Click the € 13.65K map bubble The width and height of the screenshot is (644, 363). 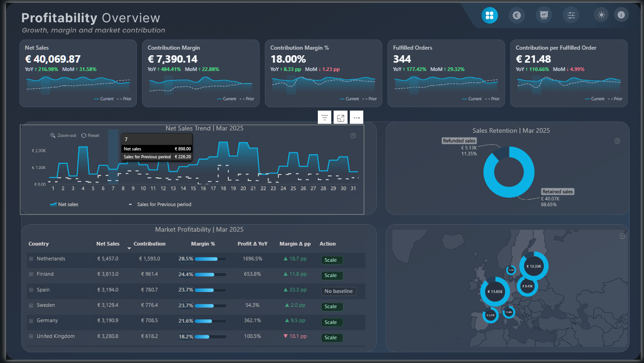495,292
